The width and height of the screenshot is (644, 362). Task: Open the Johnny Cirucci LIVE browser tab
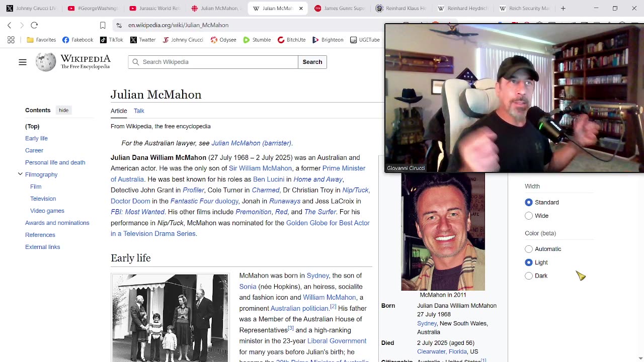pyautogui.click(x=31, y=8)
